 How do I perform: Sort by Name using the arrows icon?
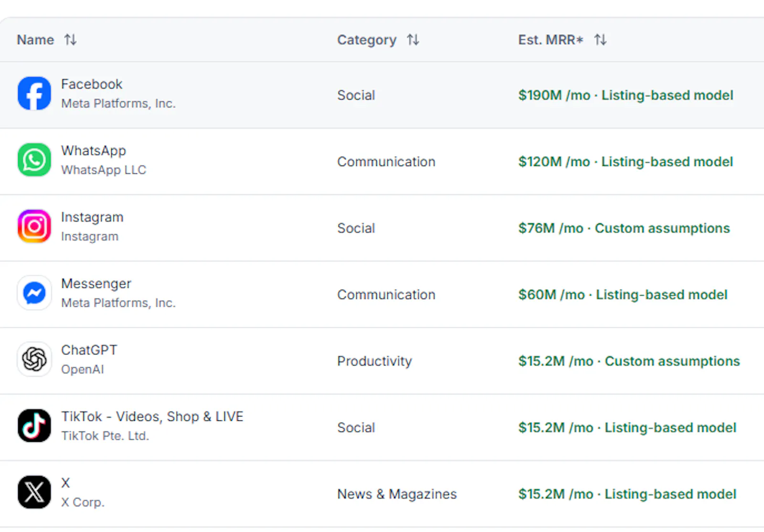[x=71, y=40]
